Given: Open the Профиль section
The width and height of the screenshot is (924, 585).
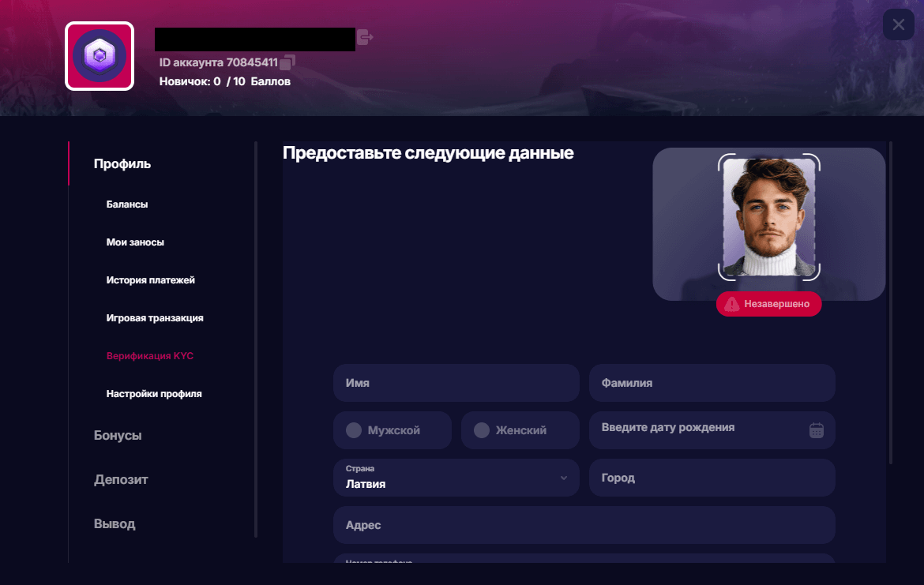Looking at the screenshot, I should click(x=122, y=164).
